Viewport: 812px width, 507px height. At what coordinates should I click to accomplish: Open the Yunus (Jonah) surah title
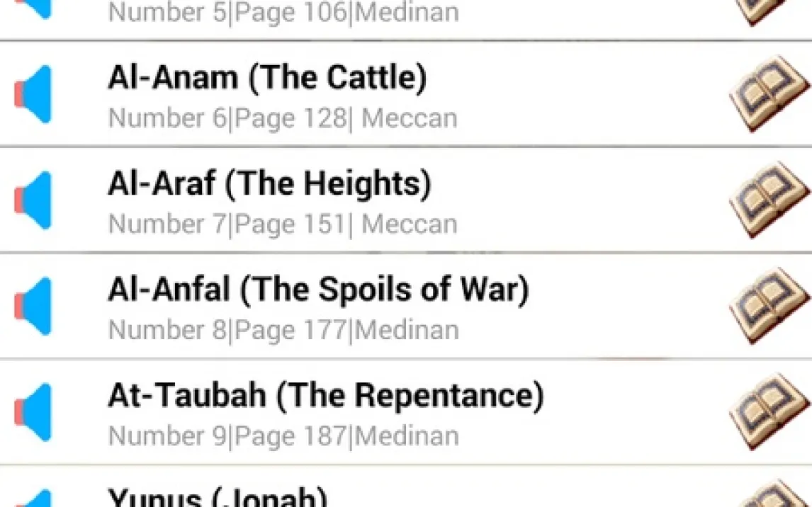coord(217,497)
